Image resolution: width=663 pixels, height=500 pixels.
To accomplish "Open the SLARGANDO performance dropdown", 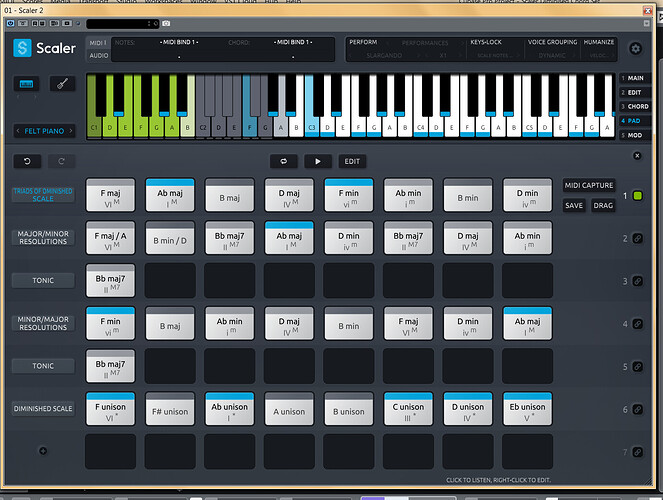I will click(x=384, y=55).
